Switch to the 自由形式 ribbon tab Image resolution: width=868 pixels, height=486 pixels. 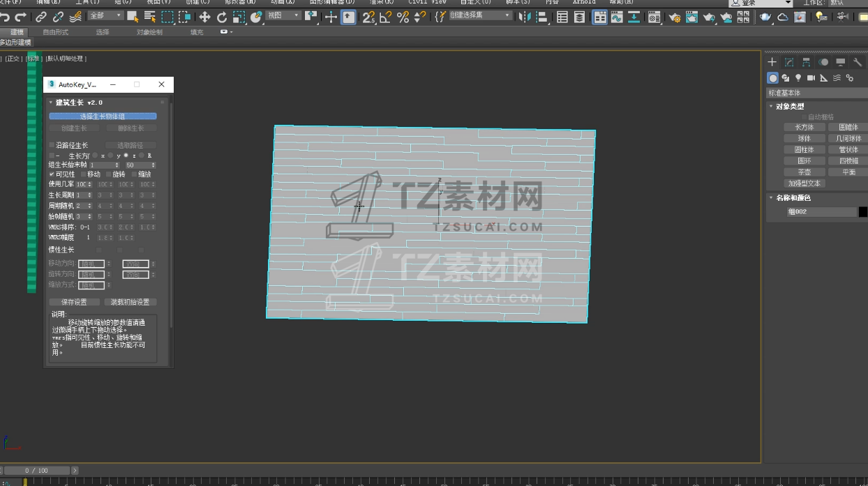55,32
